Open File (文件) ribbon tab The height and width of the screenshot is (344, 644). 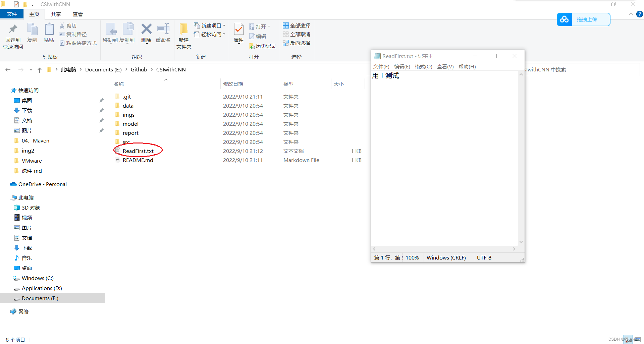pyautogui.click(x=12, y=14)
